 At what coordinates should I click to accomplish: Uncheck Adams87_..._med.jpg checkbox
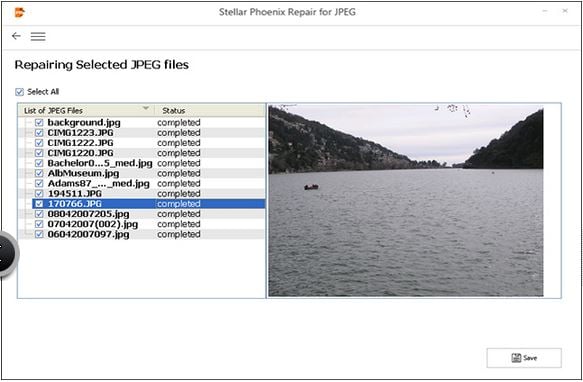[x=39, y=183]
